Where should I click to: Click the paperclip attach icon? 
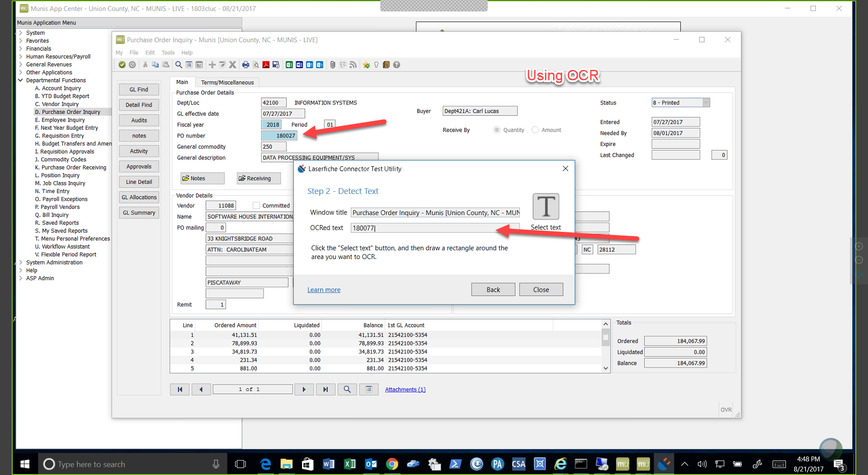[x=332, y=65]
